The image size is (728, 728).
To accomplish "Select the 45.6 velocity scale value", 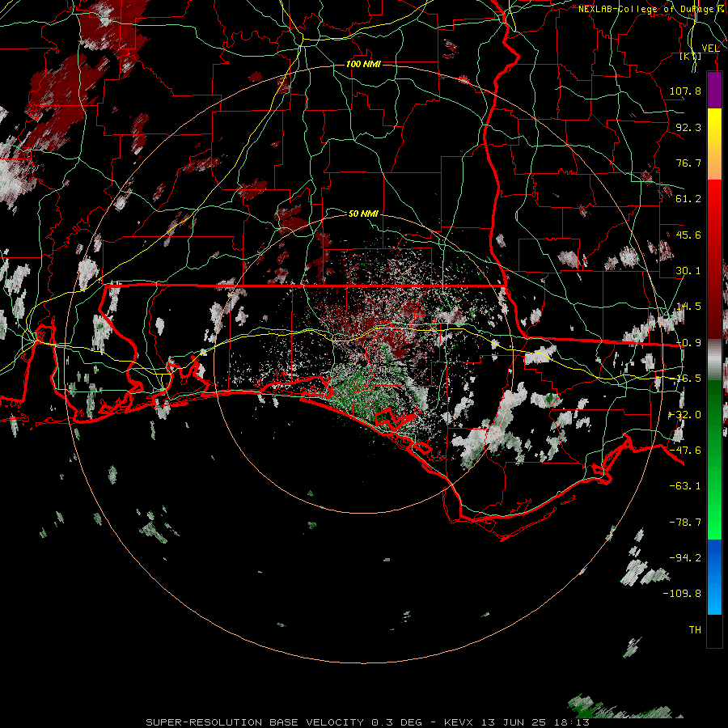I will 688,235.
